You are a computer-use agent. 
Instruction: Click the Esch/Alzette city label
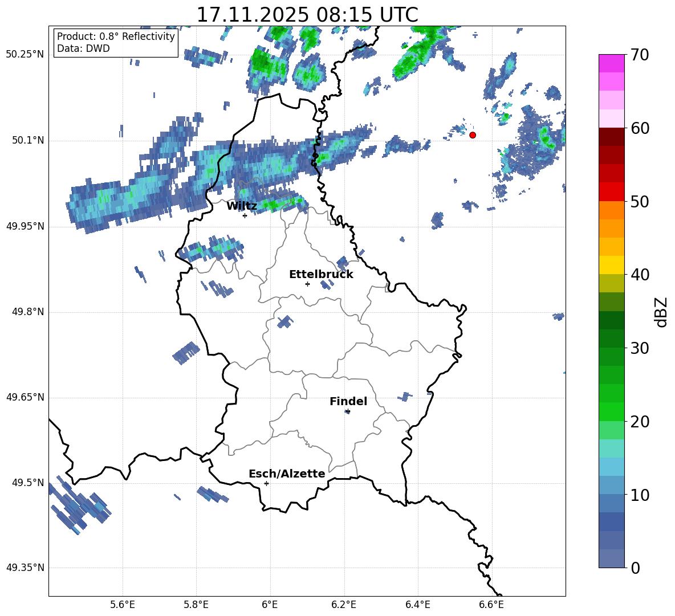click(287, 474)
